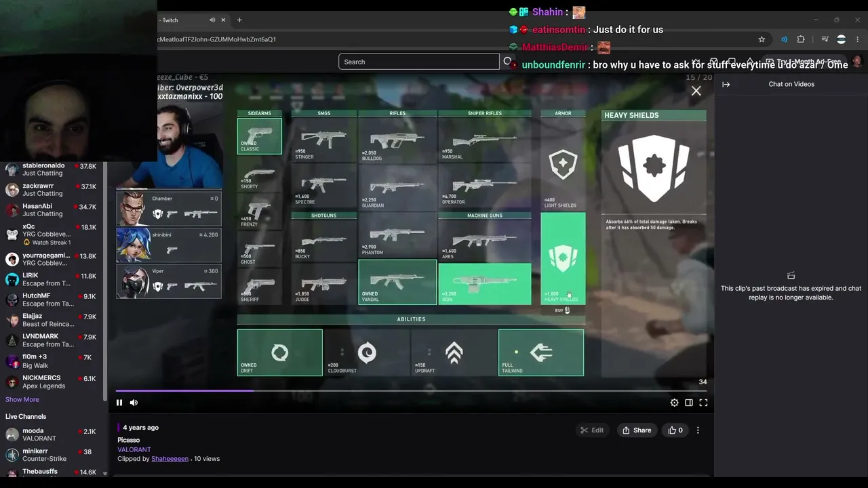Select the Operator sniper rifle

point(485,186)
